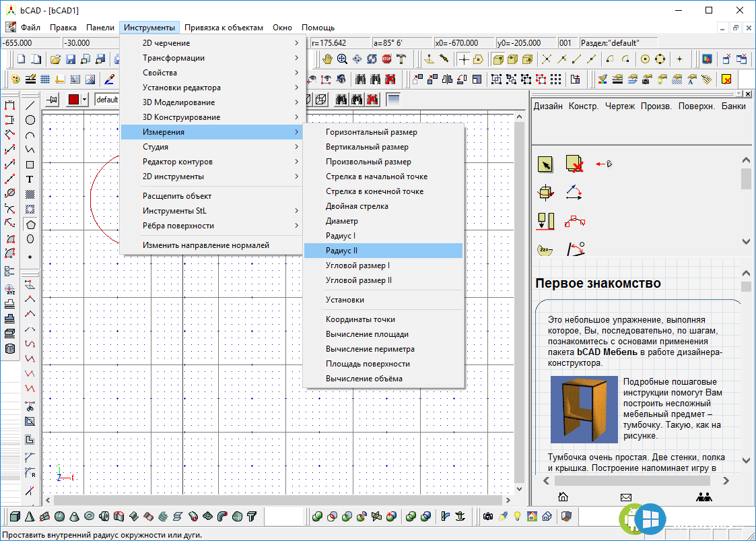This screenshot has width=756, height=541.
Task: Create a new blank document icon
Action: point(21,59)
